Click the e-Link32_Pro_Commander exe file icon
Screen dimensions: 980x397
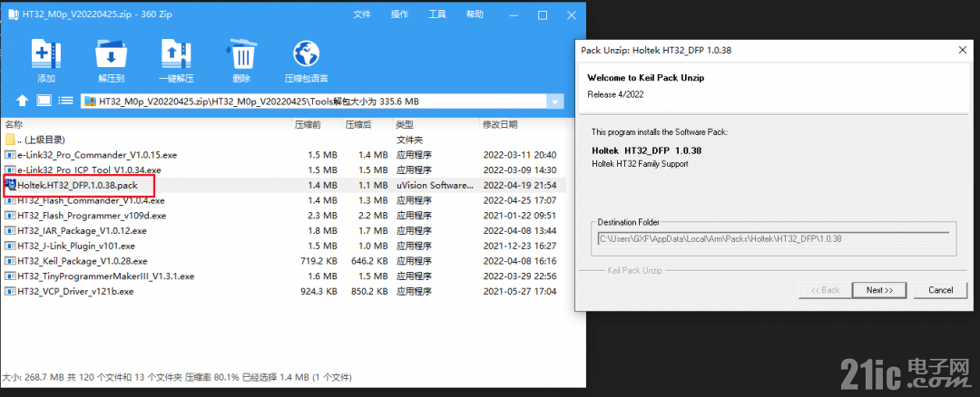click(x=10, y=154)
